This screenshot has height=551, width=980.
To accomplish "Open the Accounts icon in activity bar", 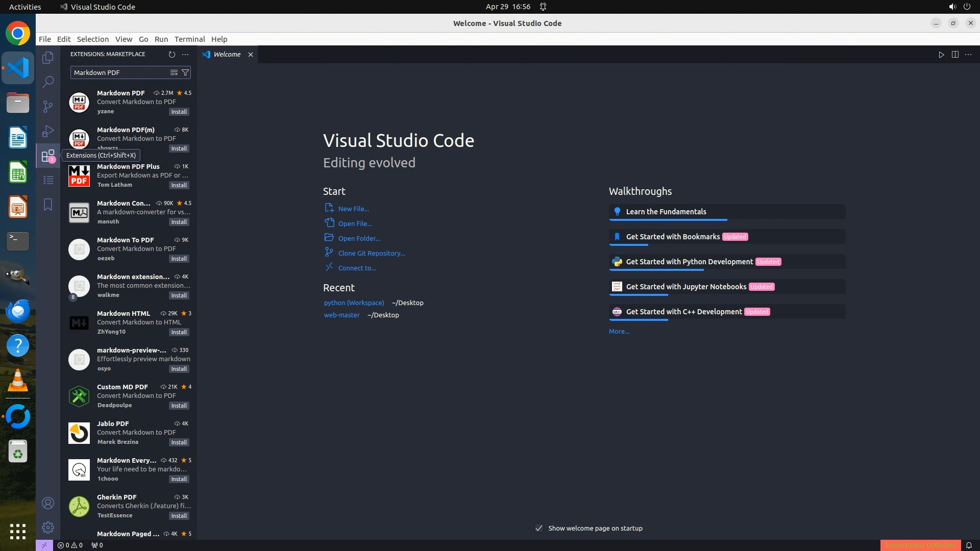I will pos(48,503).
